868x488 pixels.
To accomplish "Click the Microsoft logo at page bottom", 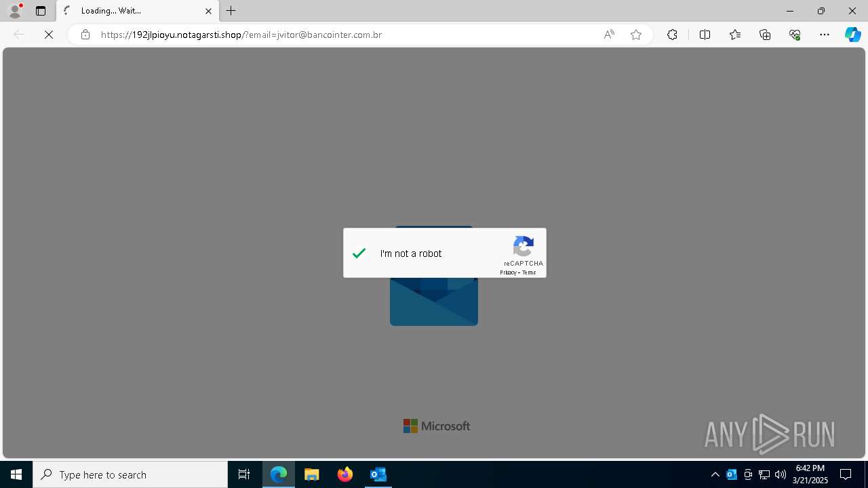I will tap(437, 426).
